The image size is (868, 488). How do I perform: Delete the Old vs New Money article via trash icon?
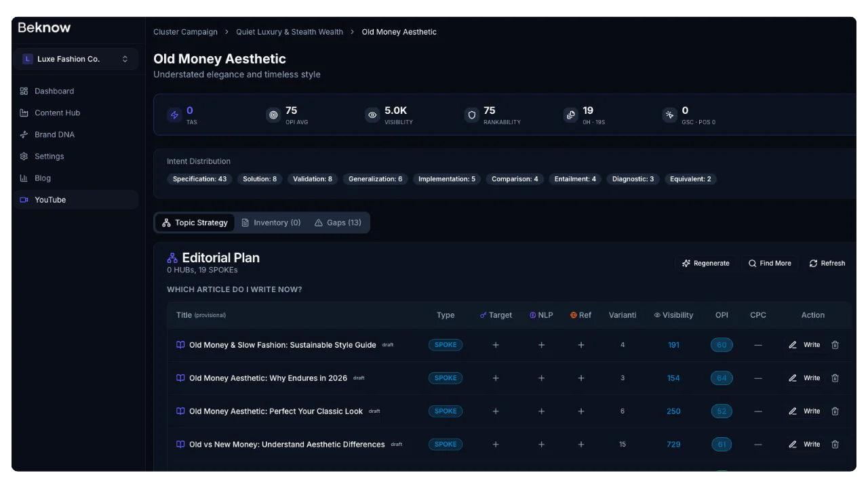835,444
